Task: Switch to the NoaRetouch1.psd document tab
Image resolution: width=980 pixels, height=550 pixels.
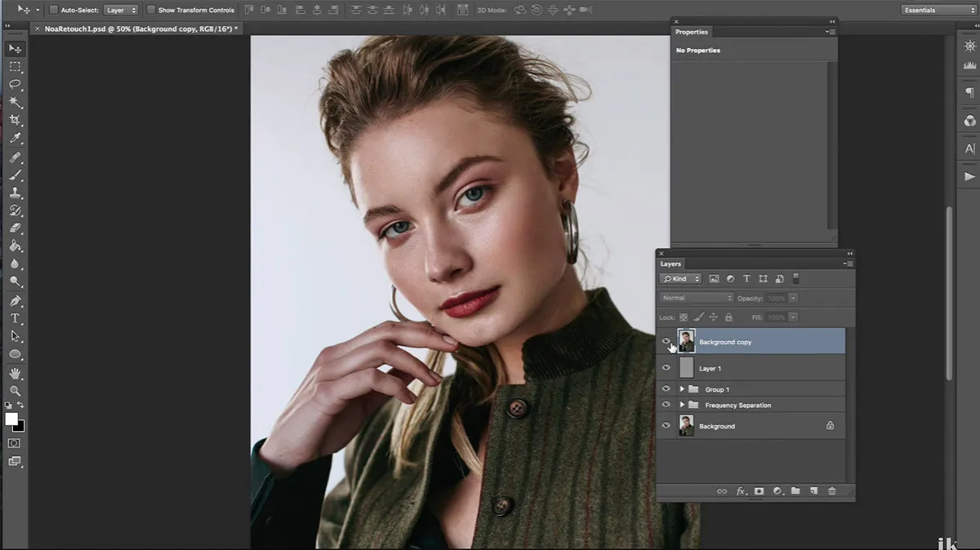Action: point(136,29)
